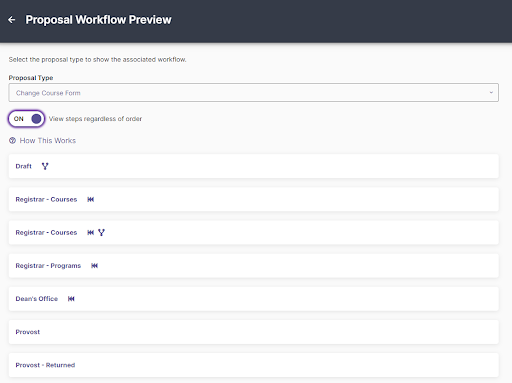Click the Proposal Workflow Preview title
This screenshot has height=383, width=512.
pos(98,20)
